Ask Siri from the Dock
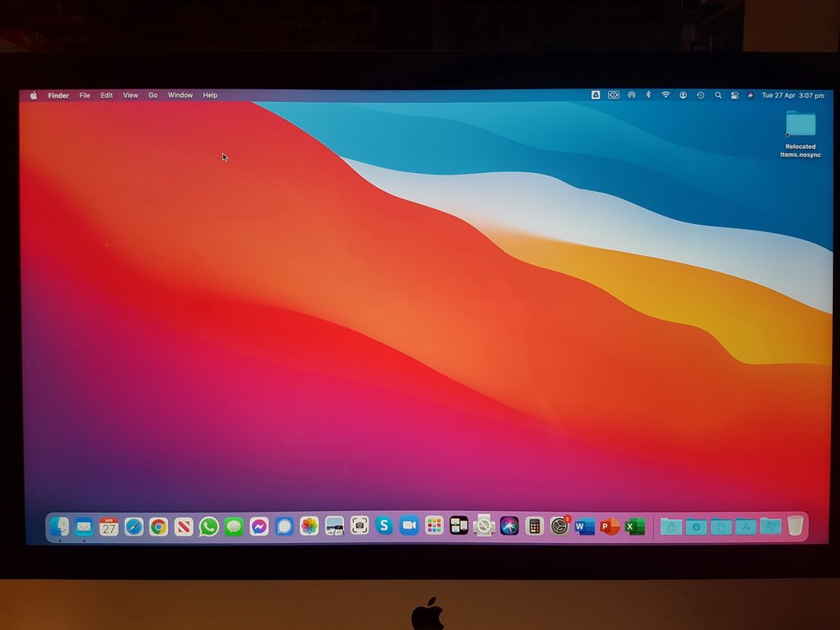The height and width of the screenshot is (630, 840). pyautogui.click(x=508, y=527)
